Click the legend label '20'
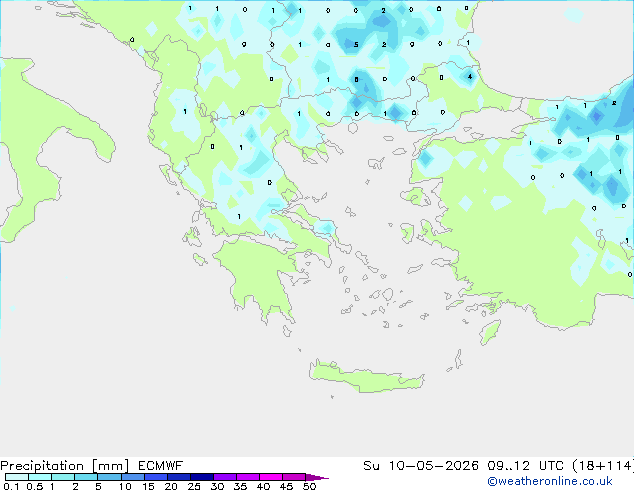634x490 pixels. click(x=171, y=486)
